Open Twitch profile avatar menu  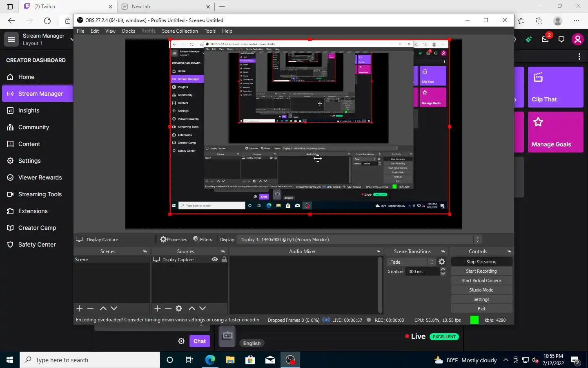click(x=577, y=39)
